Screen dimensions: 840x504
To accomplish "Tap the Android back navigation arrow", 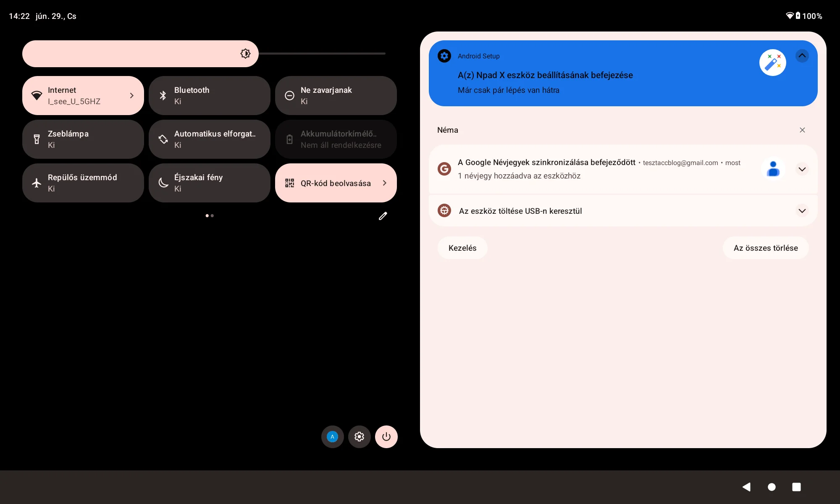I will coord(746,487).
